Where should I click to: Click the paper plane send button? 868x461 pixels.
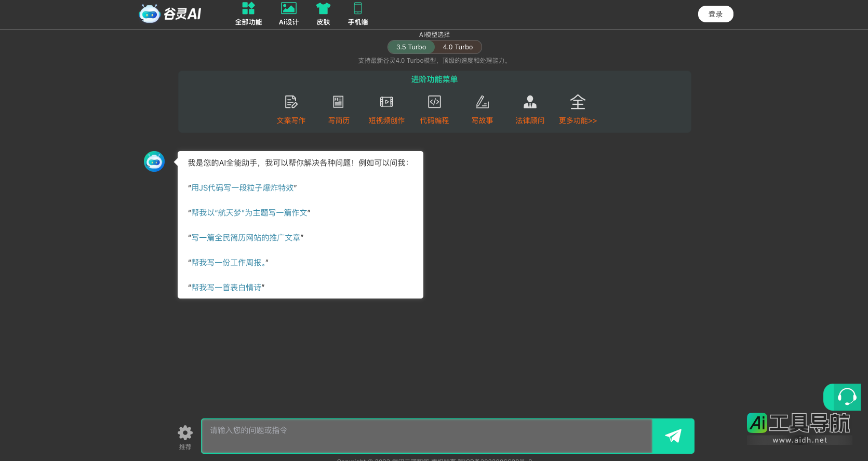[673, 436]
